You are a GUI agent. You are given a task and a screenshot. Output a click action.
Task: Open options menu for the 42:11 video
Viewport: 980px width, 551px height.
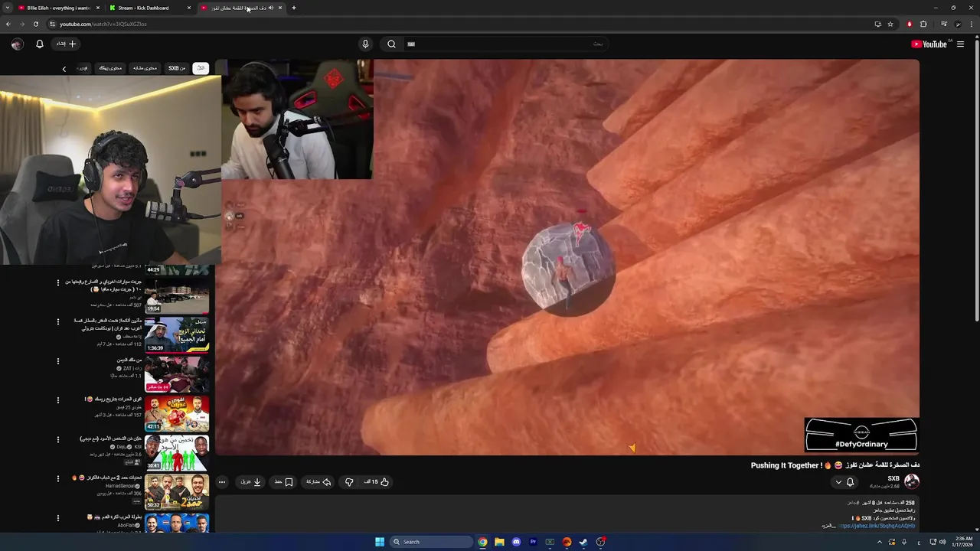(57, 400)
